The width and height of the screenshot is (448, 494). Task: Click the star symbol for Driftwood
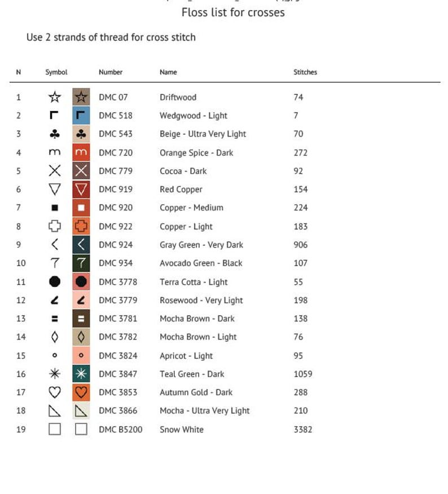(x=55, y=97)
